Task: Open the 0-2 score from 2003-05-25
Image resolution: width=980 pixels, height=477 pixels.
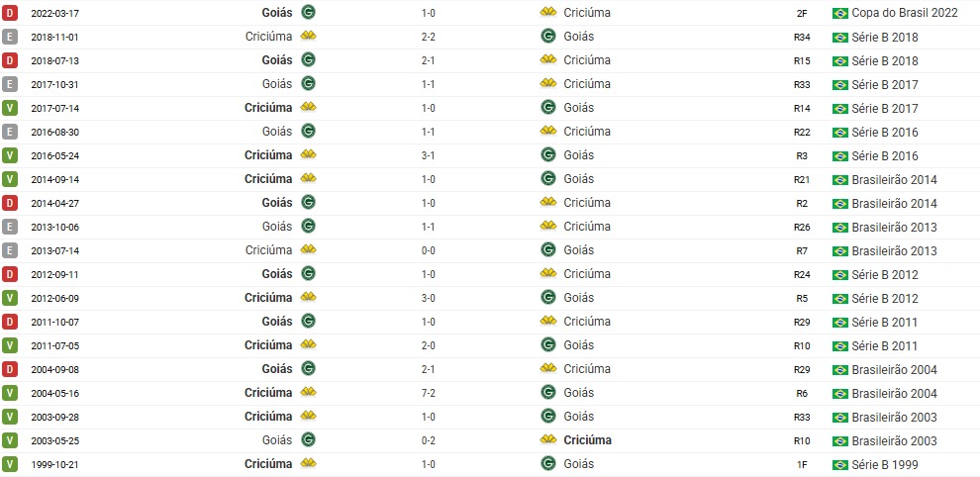Action: tap(428, 440)
